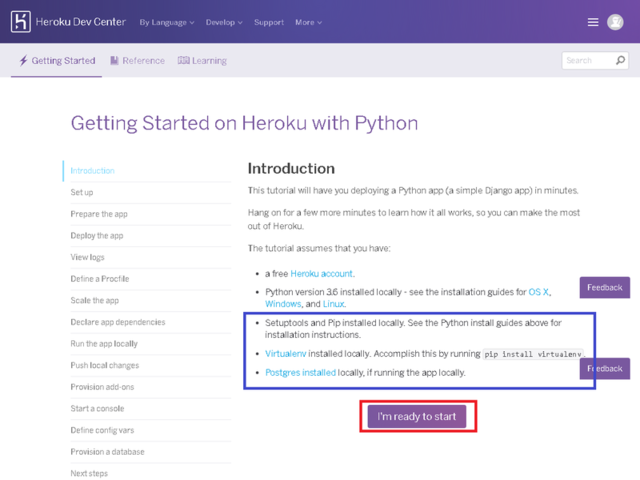This screenshot has height=480, width=640.
Task: Open Start a console section
Action: (97, 409)
